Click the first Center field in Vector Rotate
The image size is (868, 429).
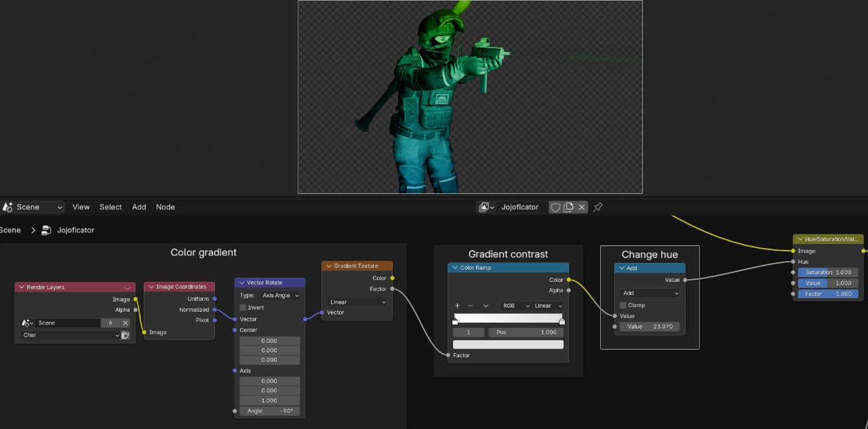[x=269, y=341]
